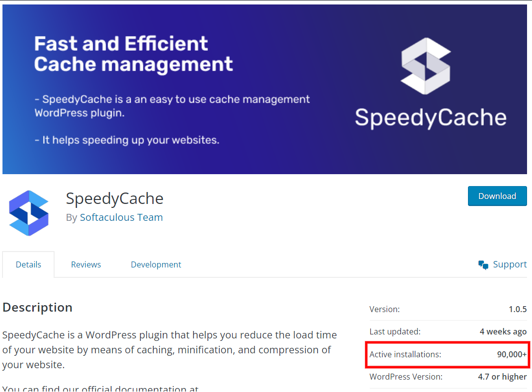This screenshot has height=392, width=532.
Task: Open the Development tab
Action: point(156,264)
